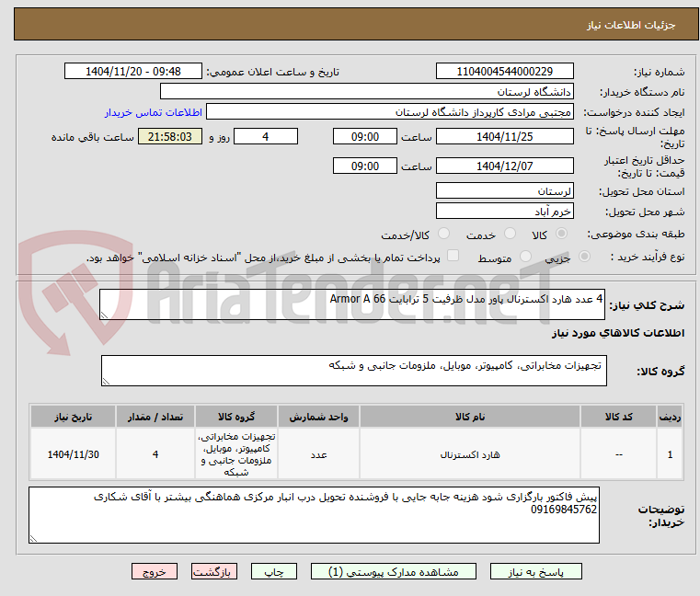The image size is (700, 596).
Task: Click the 'پاسخ به نیاز' button
Action: (x=535, y=571)
